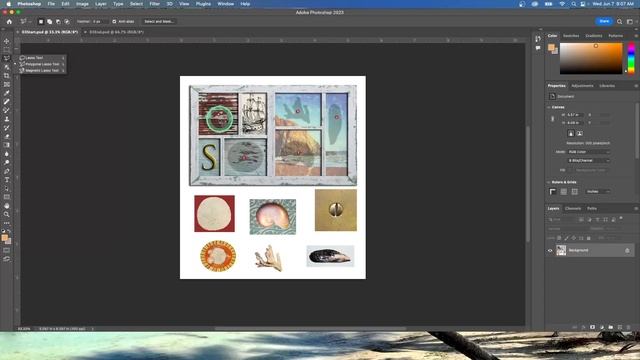Select the Hand tool
The height and width of the screenshot is (360, 640).
tap(7, 206)
